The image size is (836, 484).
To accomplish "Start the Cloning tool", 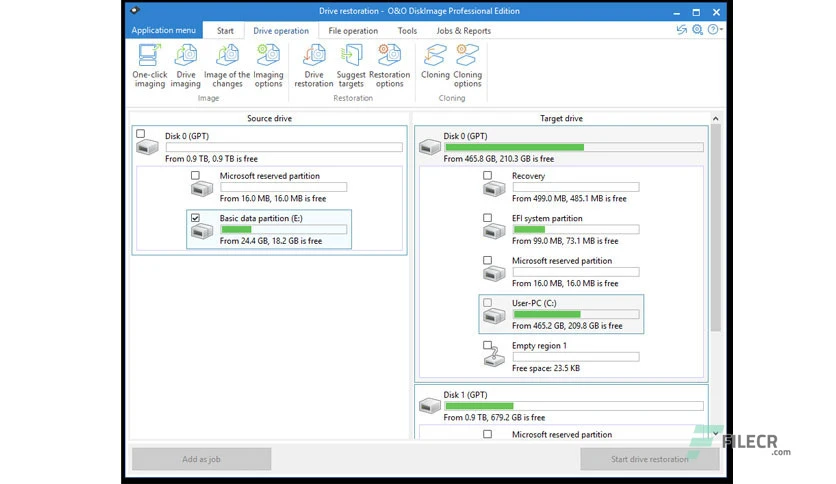I will click(435, 62).
